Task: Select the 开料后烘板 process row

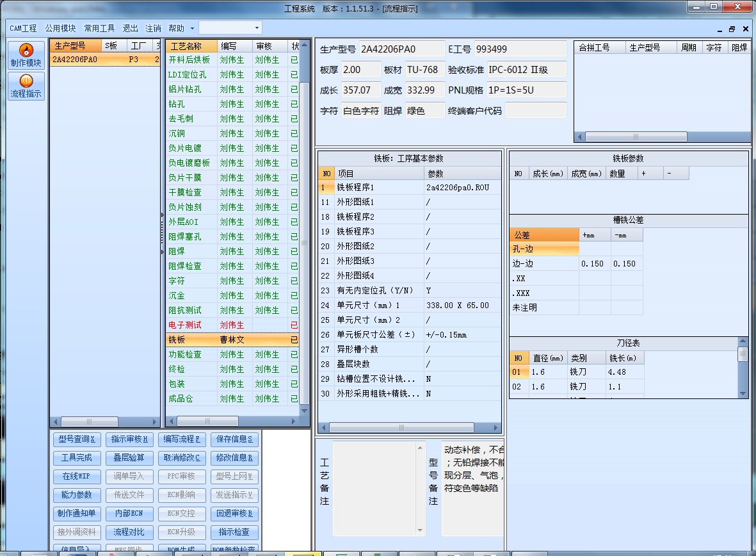Action: pos(232,60)
